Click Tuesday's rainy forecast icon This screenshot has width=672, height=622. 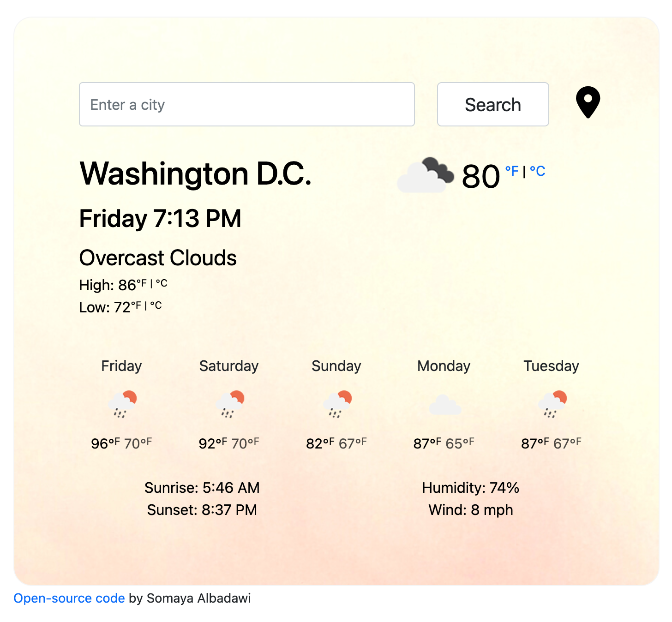[552, 403]
